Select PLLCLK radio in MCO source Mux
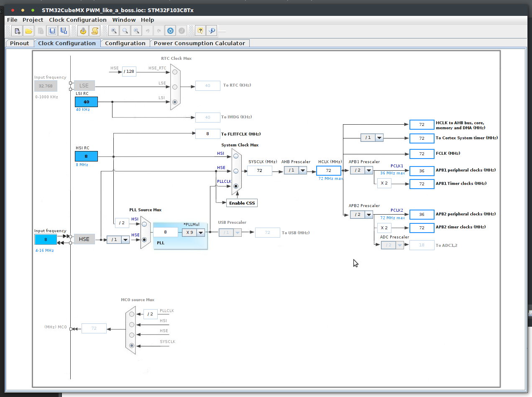The width and height of the screenshot is (532, 397). [132, 314]
